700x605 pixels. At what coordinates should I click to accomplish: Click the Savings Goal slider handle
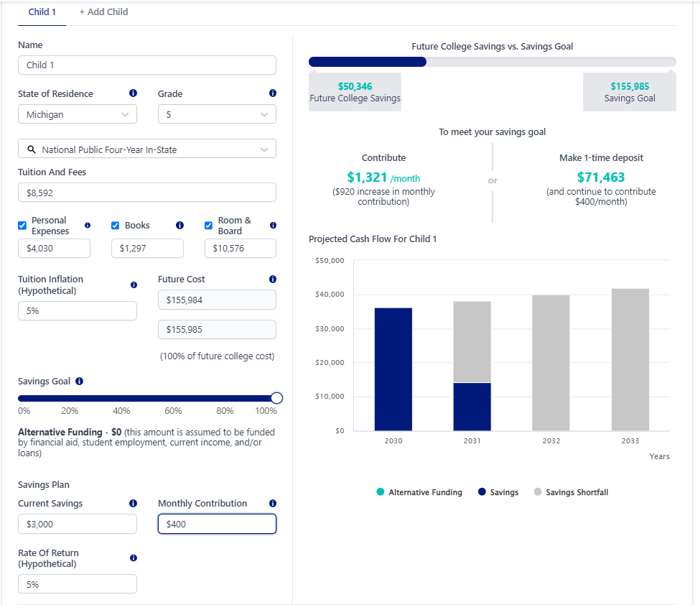click(x=276, y=398)
